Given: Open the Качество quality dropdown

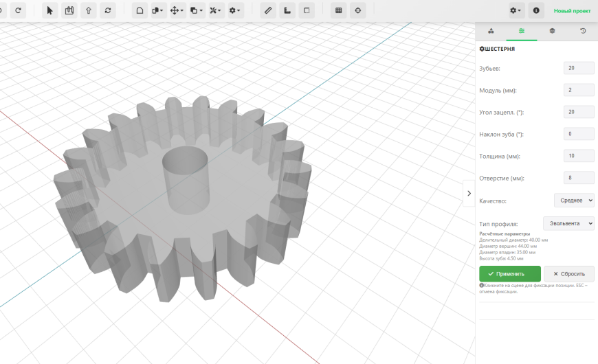Looking at the screenshot, I should point(574,201).
